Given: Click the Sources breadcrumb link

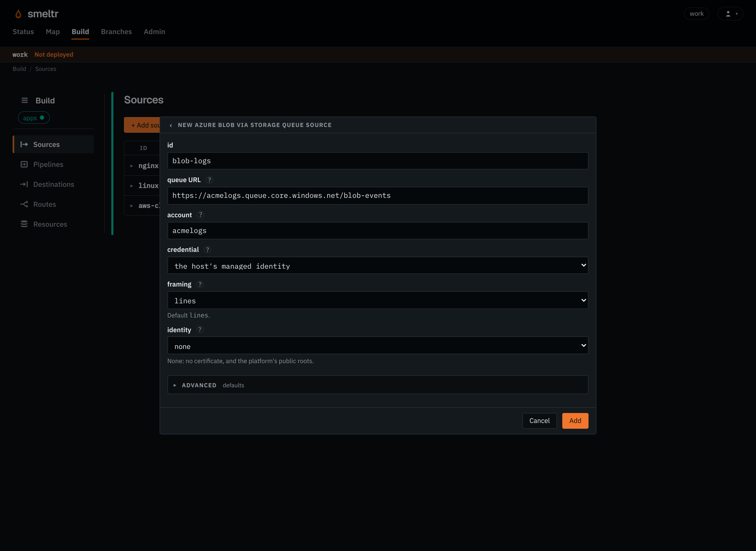Looking at the screenshot, I should coord(46,69).
